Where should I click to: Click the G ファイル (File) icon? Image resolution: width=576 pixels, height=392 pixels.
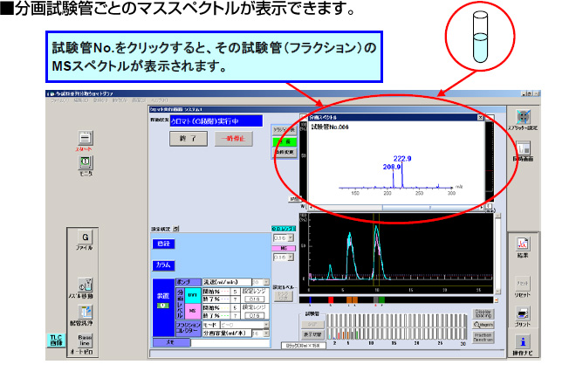(86, 237)
